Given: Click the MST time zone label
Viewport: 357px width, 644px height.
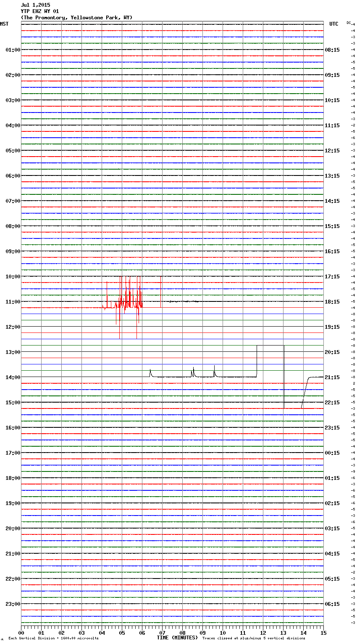Looking at the screenshot, I should click(x=4, y=24).
